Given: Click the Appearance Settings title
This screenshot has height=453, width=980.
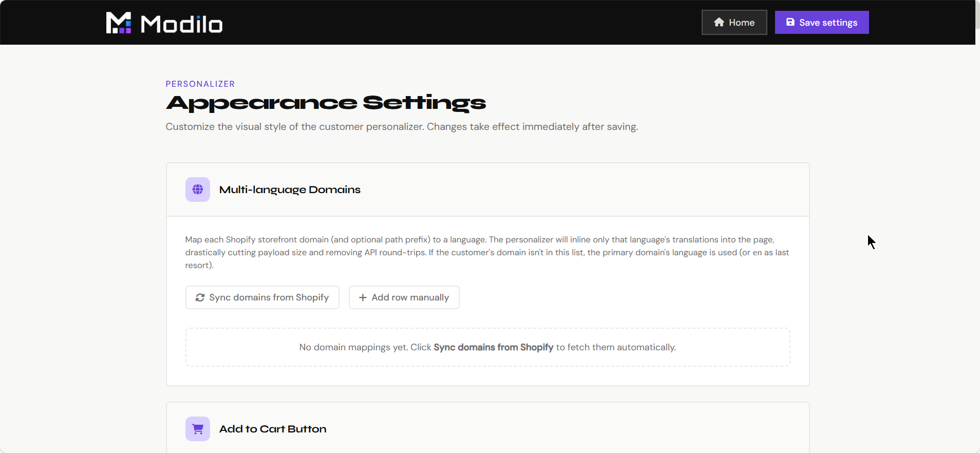Looking at the screenshot, I should point(326,103).
